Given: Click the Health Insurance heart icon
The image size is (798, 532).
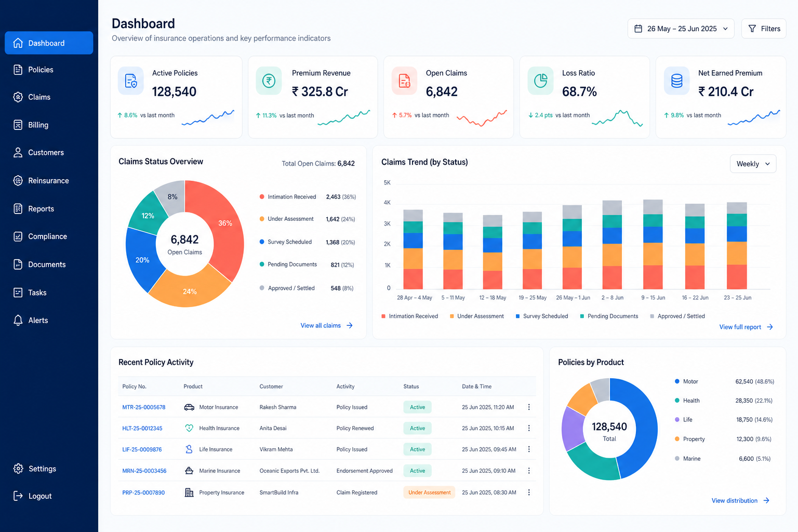Looking at the screenshot, I should 189,428.
